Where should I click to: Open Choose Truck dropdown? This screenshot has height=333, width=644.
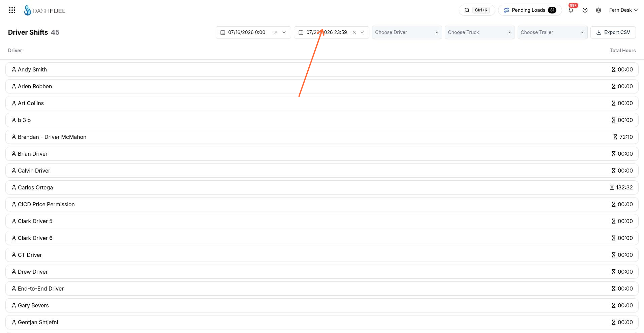coord(480,32)
